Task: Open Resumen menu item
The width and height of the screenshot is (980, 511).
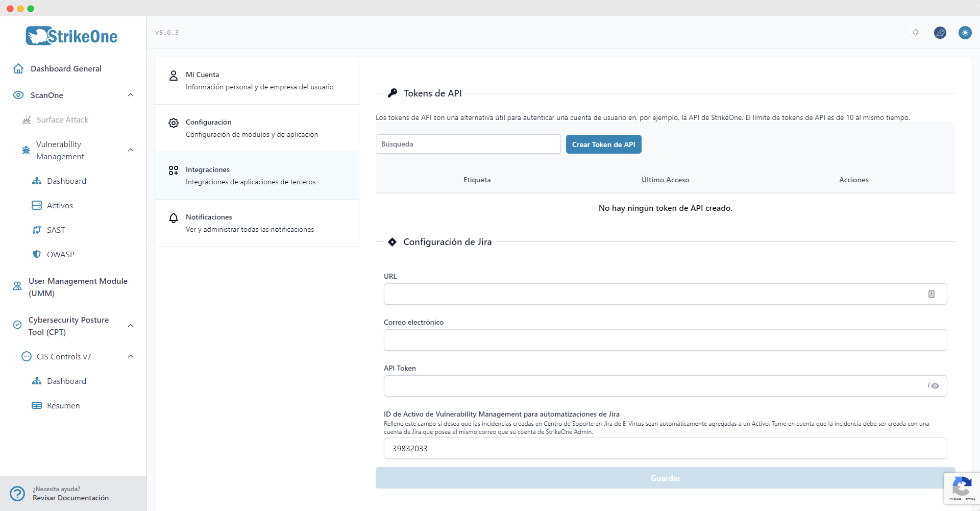Action: click(x=63, y=405)
